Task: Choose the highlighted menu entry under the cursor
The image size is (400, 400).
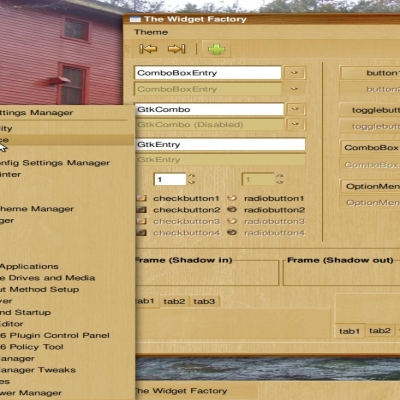Action: [x=67, y=140]
